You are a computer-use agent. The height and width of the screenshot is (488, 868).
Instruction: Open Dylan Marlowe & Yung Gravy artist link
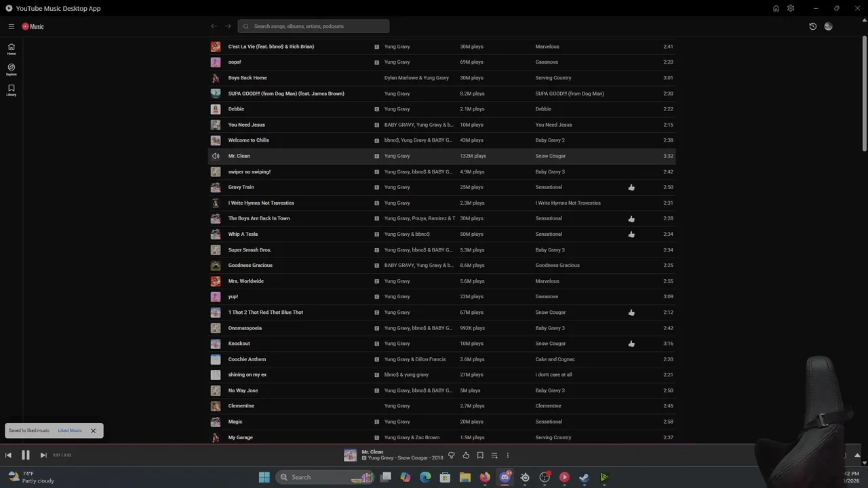tap(416, 78)
